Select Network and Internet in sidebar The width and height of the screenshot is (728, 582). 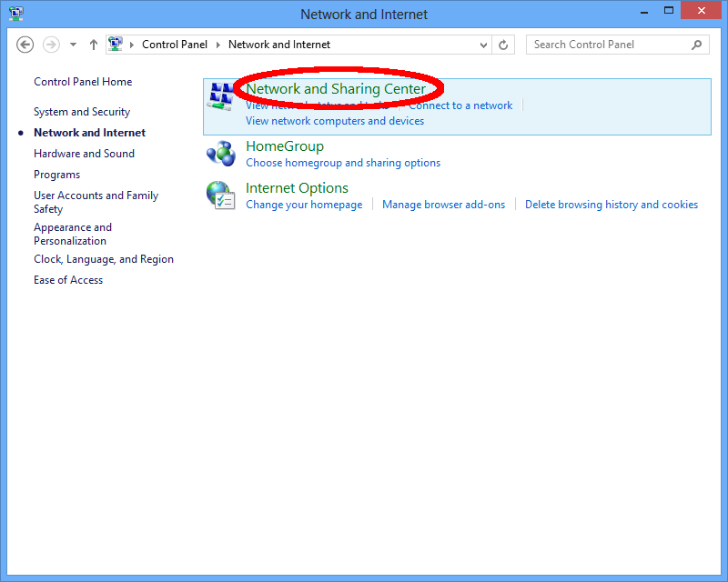(x=89, y=133)
